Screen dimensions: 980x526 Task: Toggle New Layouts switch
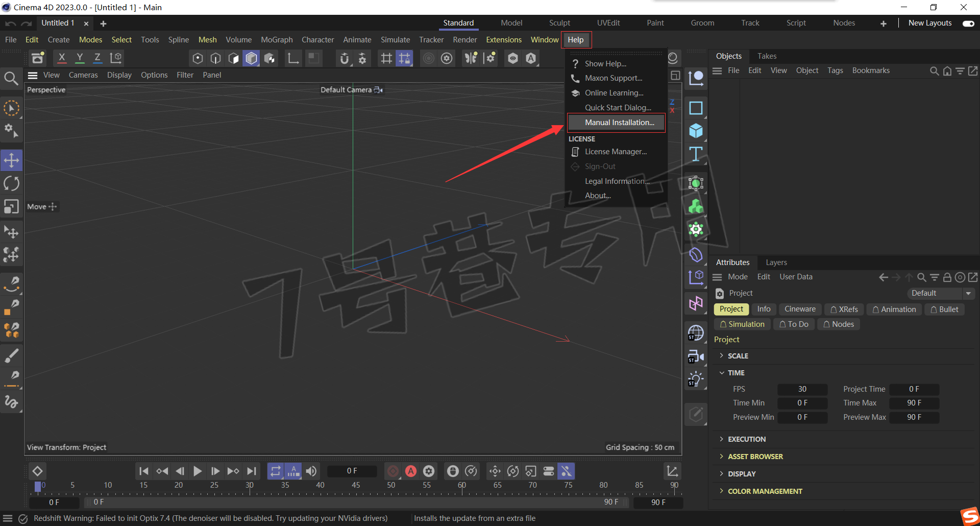(968, 23)
